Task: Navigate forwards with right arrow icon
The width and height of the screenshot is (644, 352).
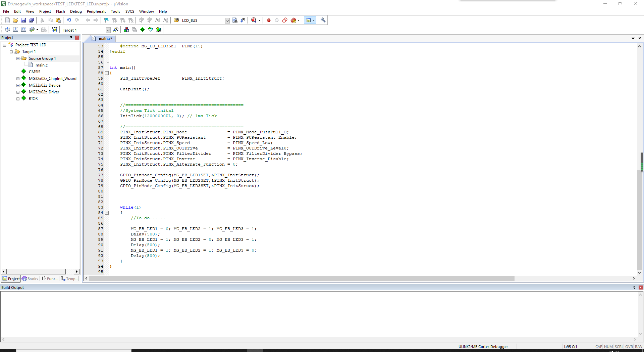Action: click(96, 20)
